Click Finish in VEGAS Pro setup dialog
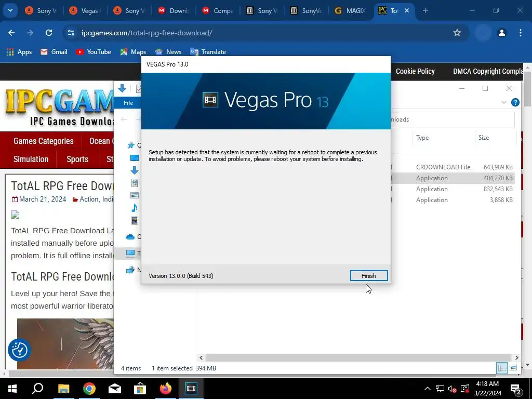The image size is (532, 399). click(368, 276)
